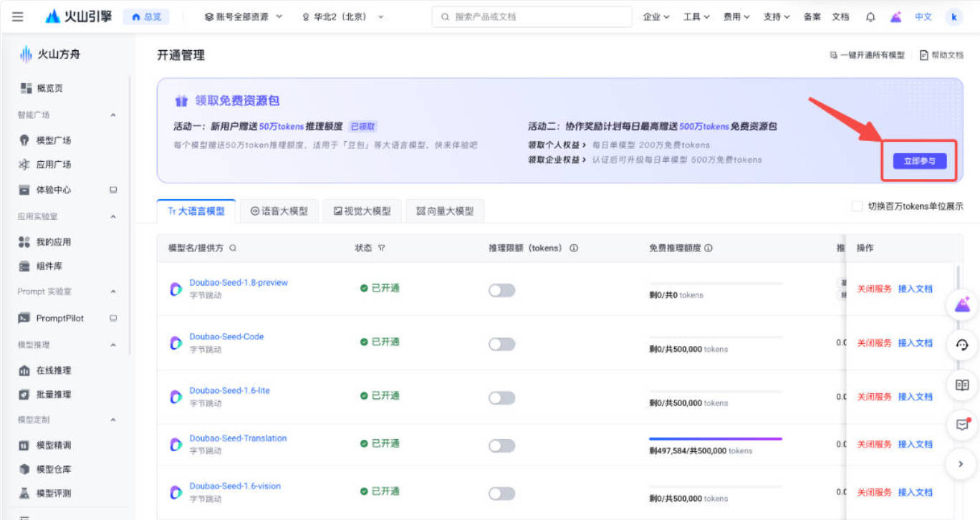Image resolution: width=980 pixels, height=520 pixels.
Task: Click the 总览 button in top bar
Action: point(147,16)
